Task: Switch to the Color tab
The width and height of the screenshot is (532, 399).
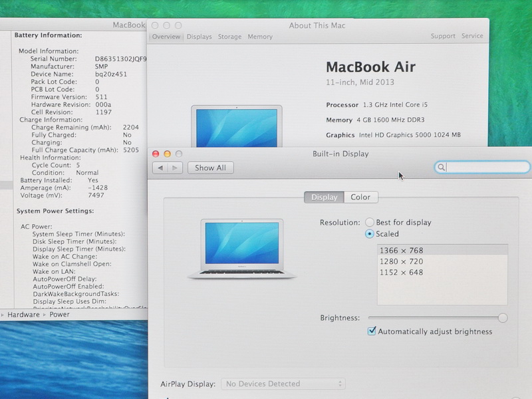Action: click(x=360, y=197)
